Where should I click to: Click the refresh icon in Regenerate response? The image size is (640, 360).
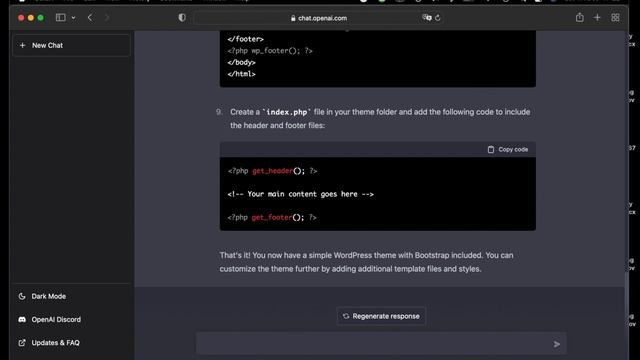[346, 316]
